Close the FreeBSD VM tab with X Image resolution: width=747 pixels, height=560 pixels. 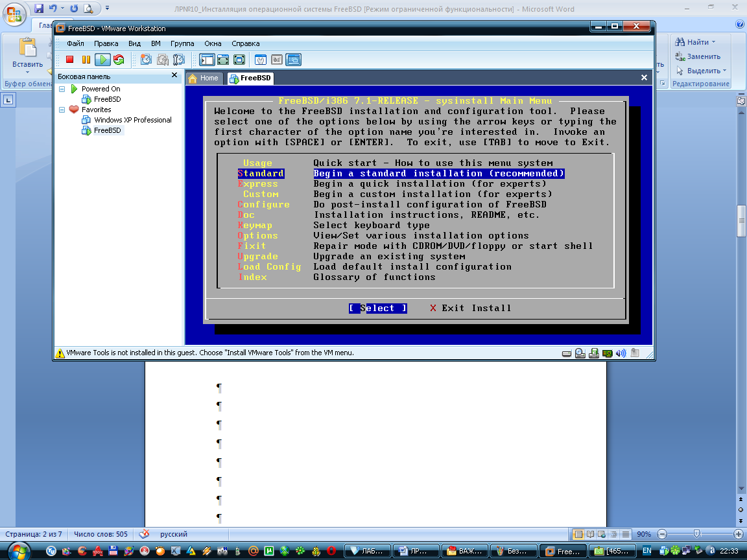[644, 78]
